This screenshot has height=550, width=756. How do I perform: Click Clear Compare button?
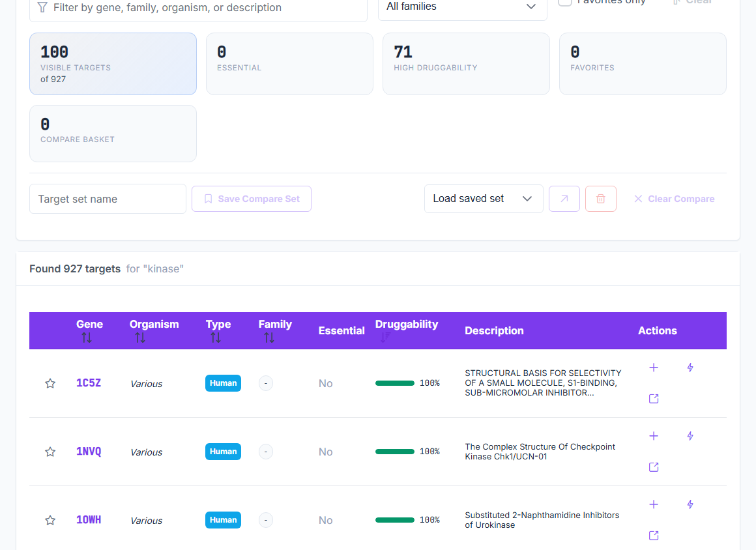coord(674,199)
